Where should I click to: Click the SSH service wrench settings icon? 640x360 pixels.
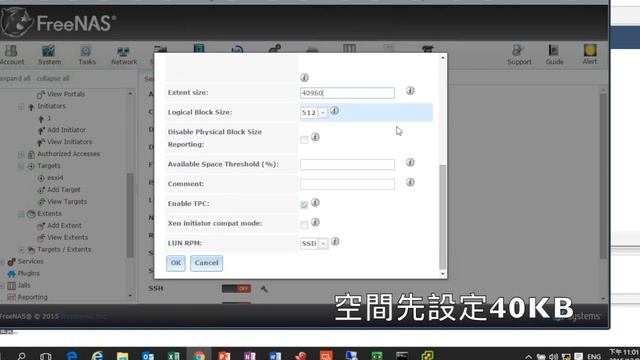click(x=264, y=289)
